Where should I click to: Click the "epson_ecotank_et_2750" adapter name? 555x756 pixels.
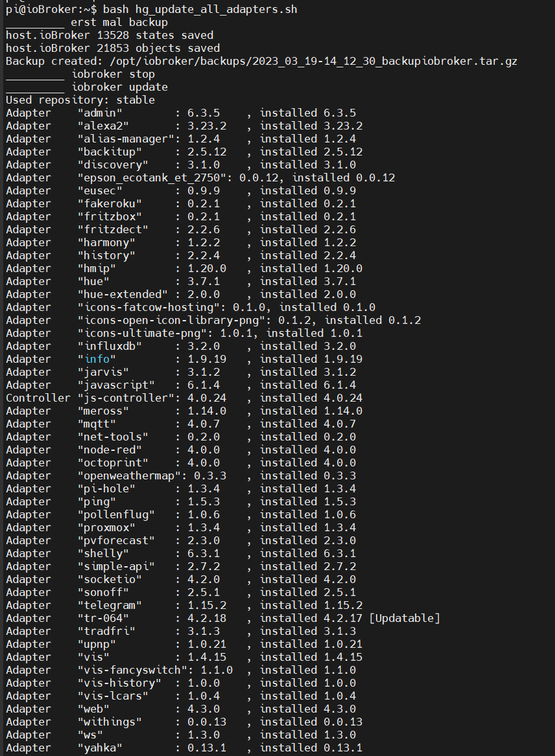pos(152,178)
